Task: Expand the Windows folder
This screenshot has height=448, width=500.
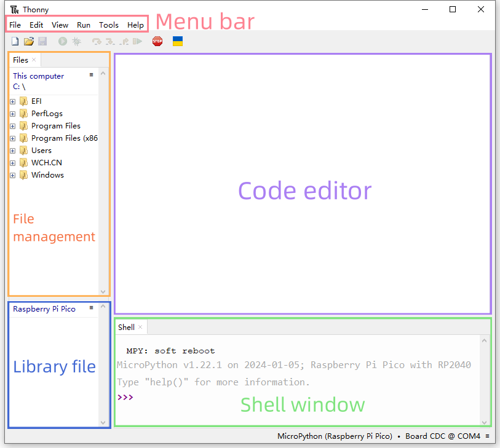Action: [x=13, y=175]
